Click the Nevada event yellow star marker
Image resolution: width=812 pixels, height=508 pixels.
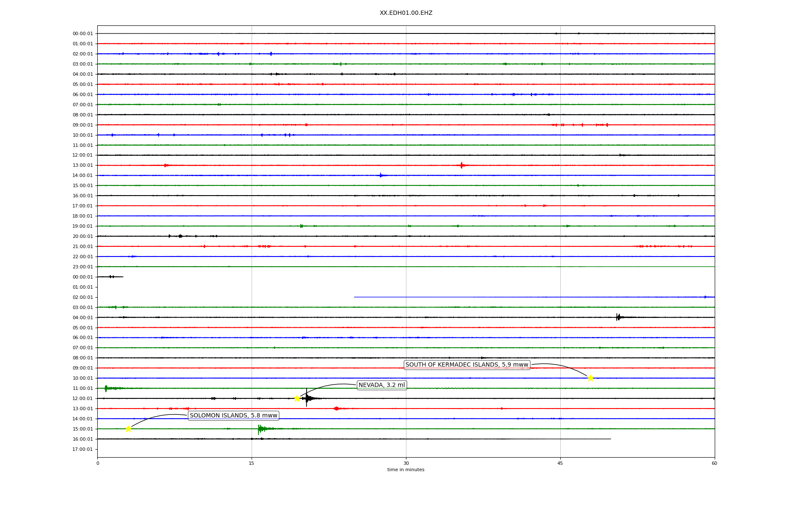pyautogui.click(x=297, y=398)
